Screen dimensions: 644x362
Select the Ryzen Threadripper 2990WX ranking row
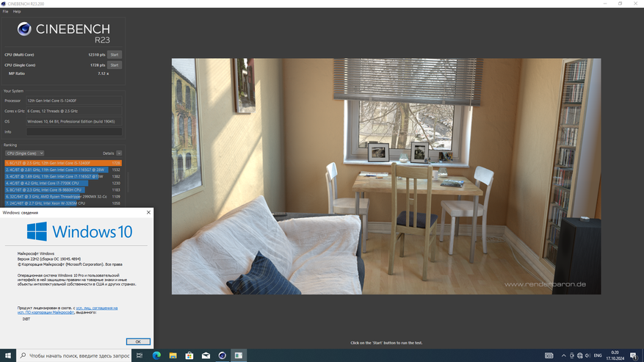point(63,197)
